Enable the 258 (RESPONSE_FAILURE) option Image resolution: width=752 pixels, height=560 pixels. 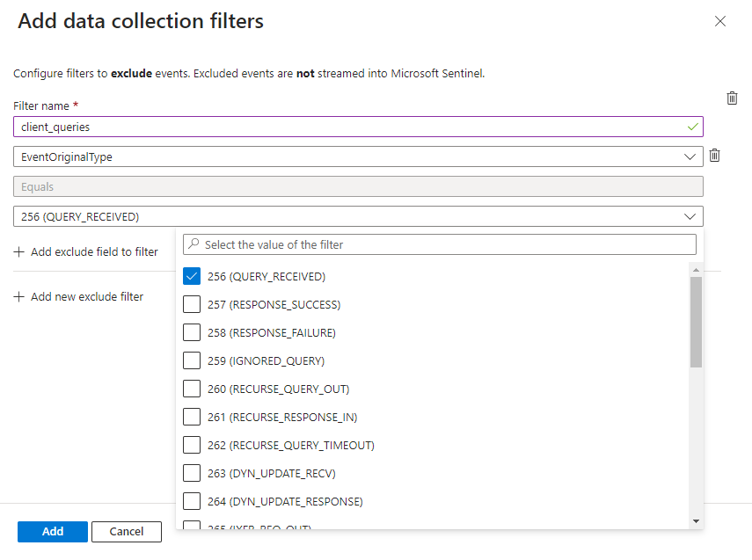191,331
